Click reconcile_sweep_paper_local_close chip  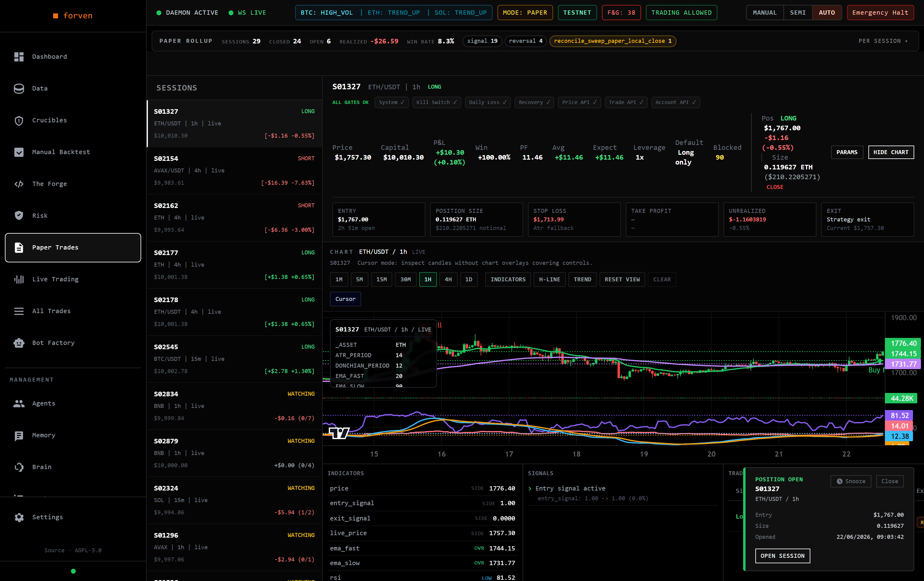[612, 41]
